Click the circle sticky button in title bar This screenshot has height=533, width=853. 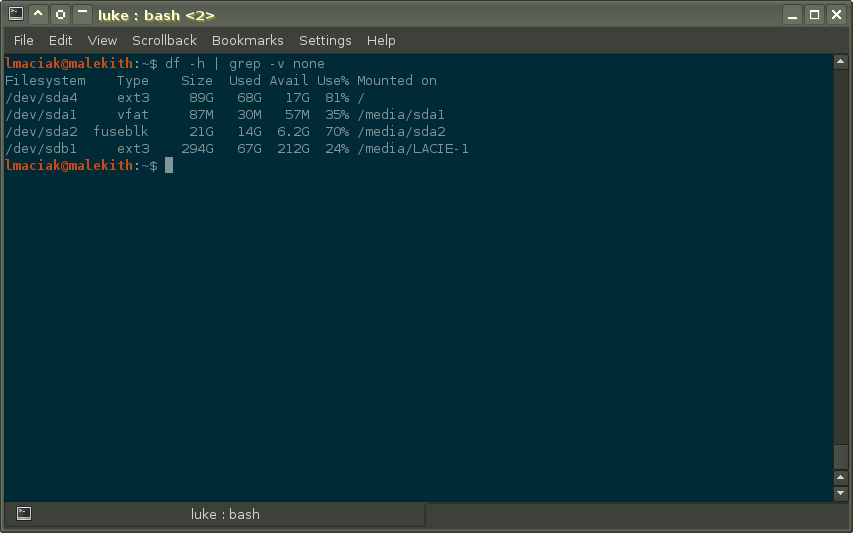click(60, 15)
